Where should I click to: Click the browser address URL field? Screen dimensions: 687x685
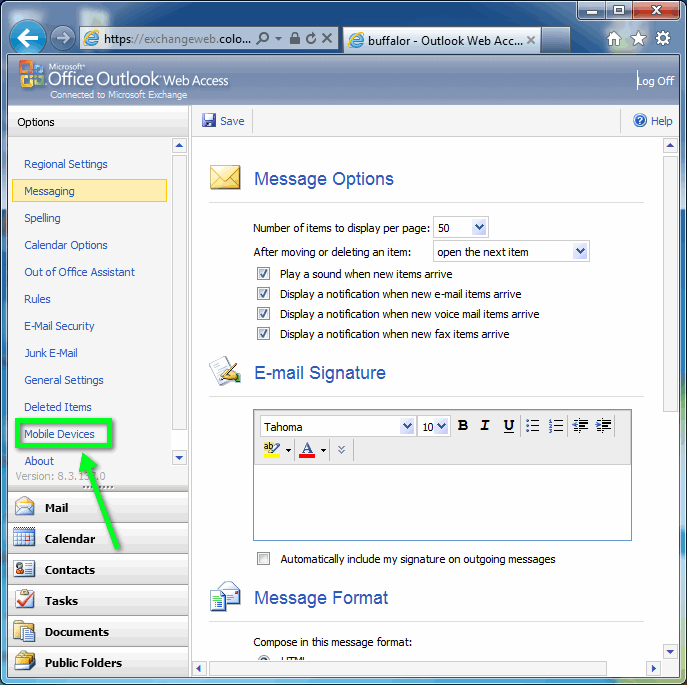pos(177,39)
